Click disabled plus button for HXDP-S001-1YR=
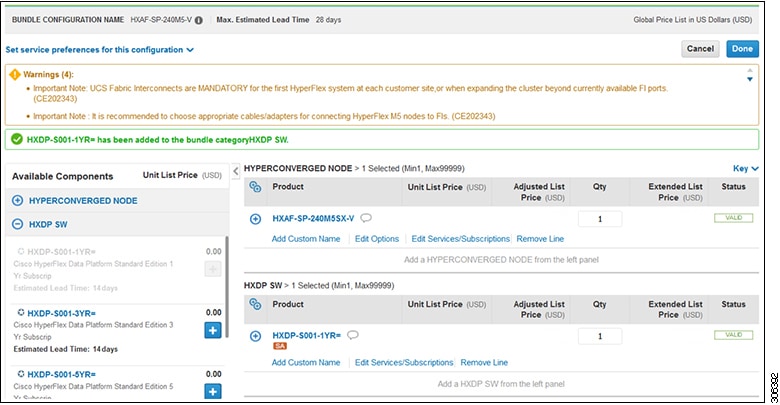Screen dimensions: 780x405 pos(213,269)
